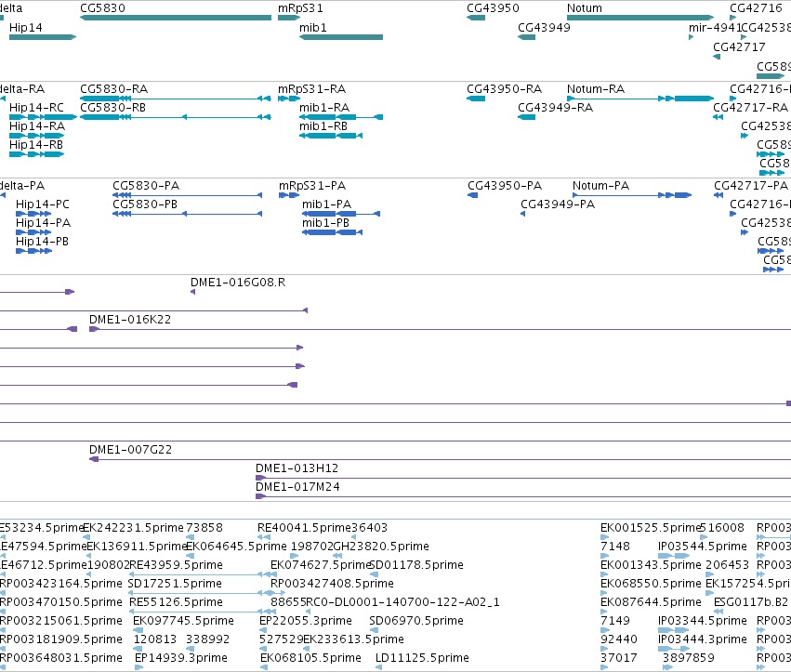Select the CG42717 gene label
Image resolution: width=791 pixels, height=672 pixels.
(739, 46)
